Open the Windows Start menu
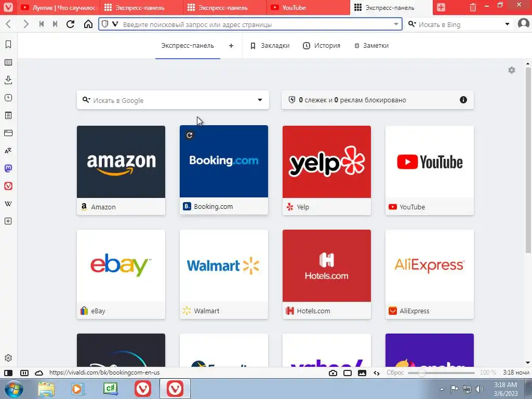 (13, 389)
